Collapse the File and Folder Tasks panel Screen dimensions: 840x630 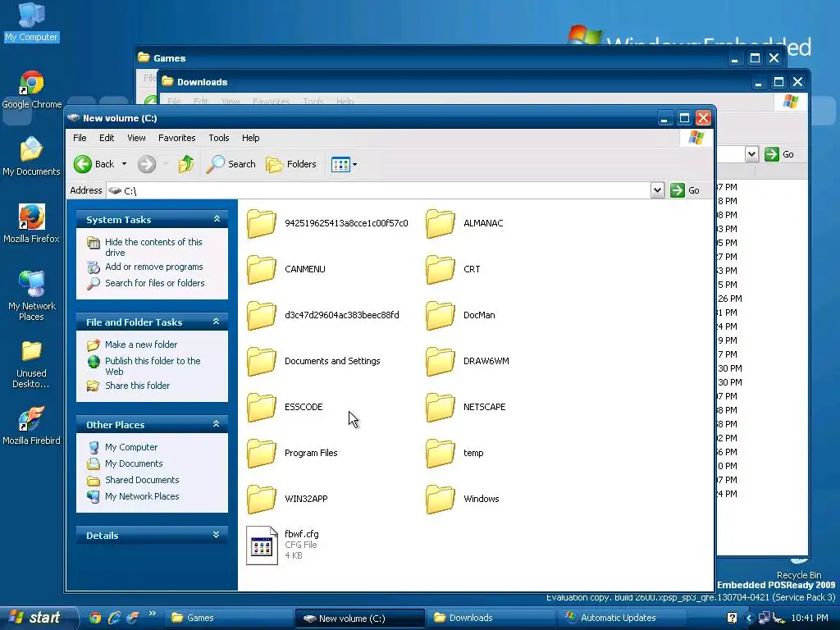(x=217, y=322)
